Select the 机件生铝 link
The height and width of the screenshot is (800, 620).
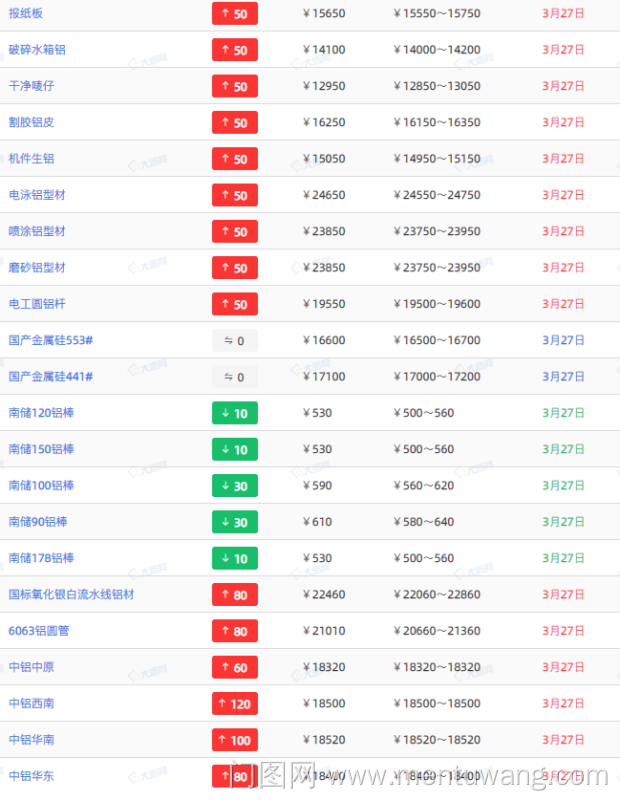[31, 159]
